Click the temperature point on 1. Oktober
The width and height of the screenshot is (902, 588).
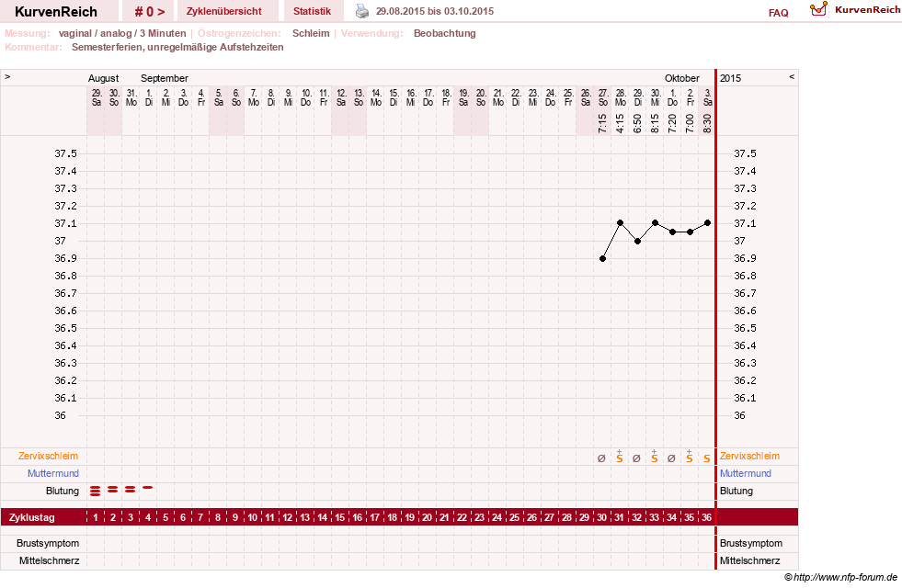pyautogui.click(x=672, y=232)
